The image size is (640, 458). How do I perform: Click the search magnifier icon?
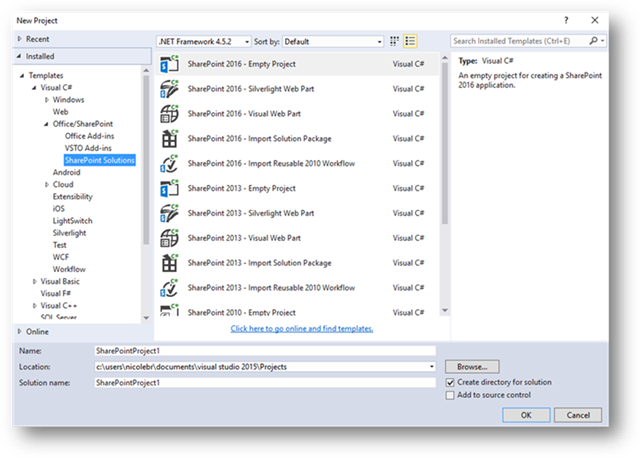tap(593, 41)
